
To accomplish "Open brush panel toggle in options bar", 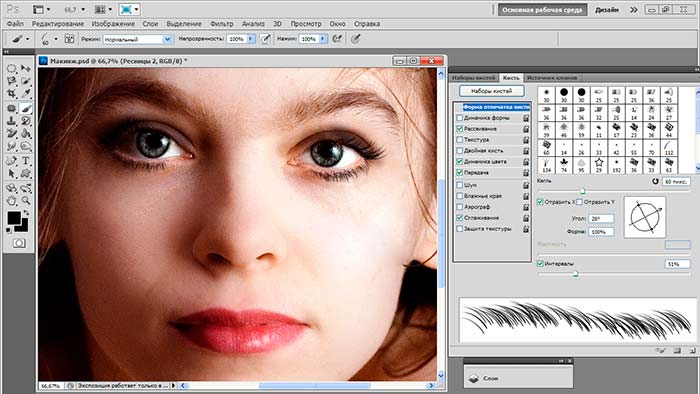I will pyautogui.click(x=69, y=39).
